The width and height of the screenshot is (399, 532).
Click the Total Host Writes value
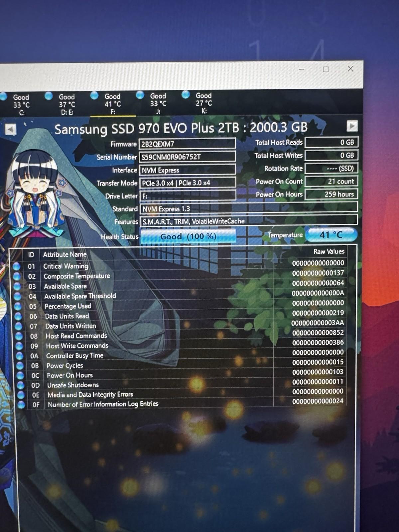click(331, 155)
